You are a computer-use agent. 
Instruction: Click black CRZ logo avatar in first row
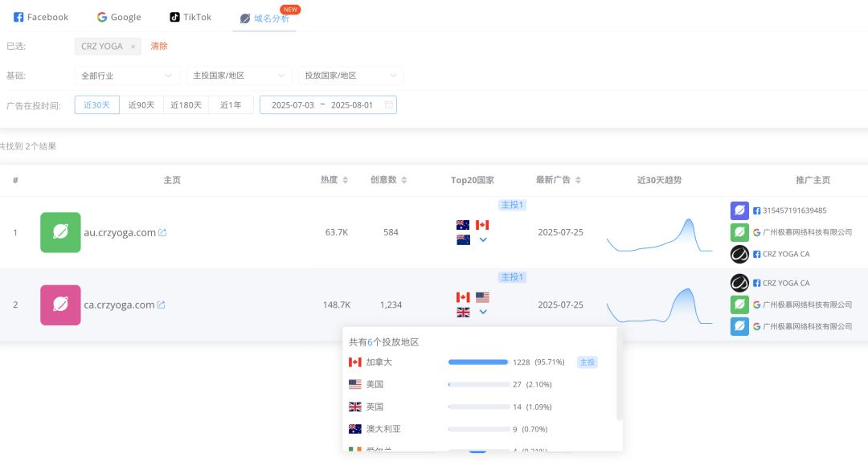click(739, 254)
